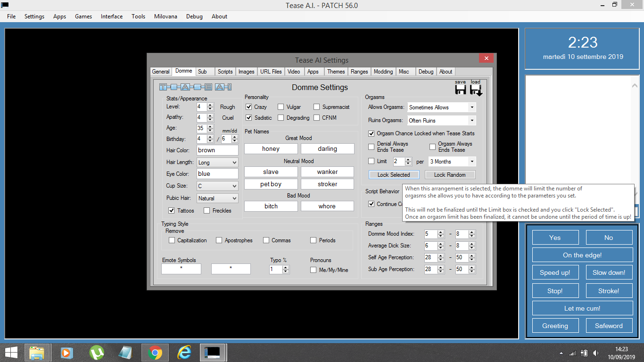
Task: Check the Apostrophes removal checkbox
Action: coord(219,240)
